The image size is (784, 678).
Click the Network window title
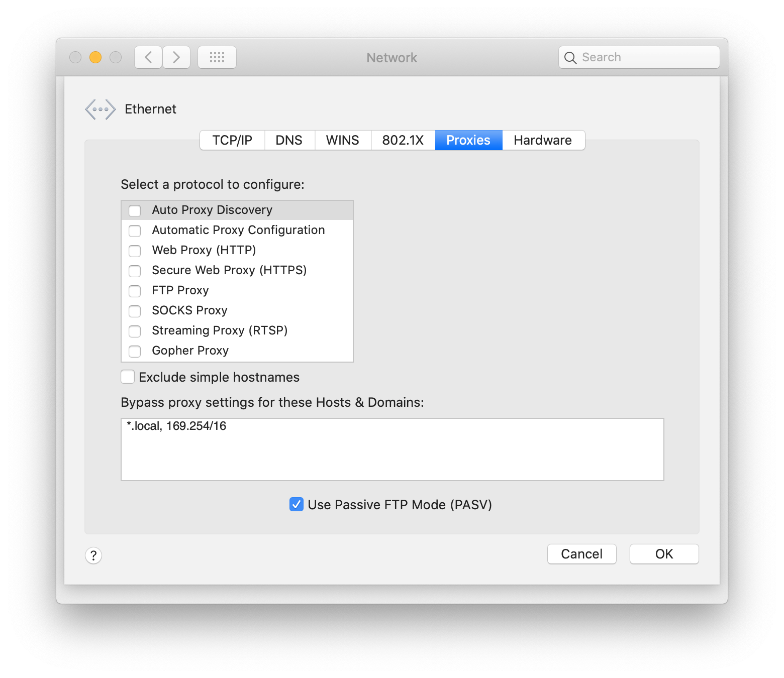coord(392,58)
